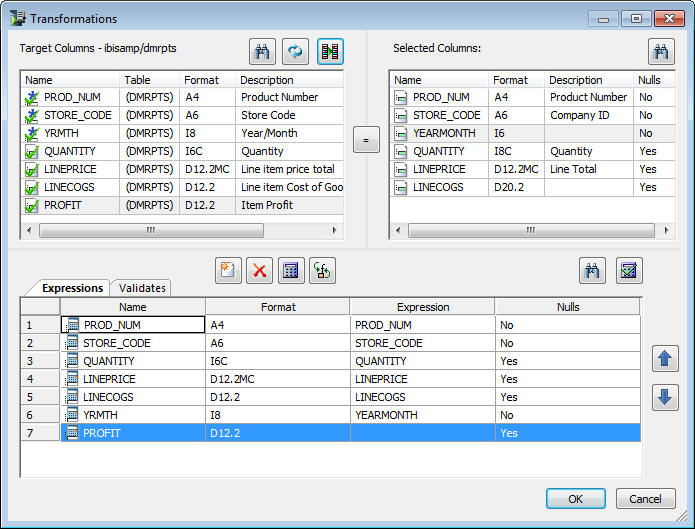Select row header number 4 in the expressions grid

pos(40,379)
